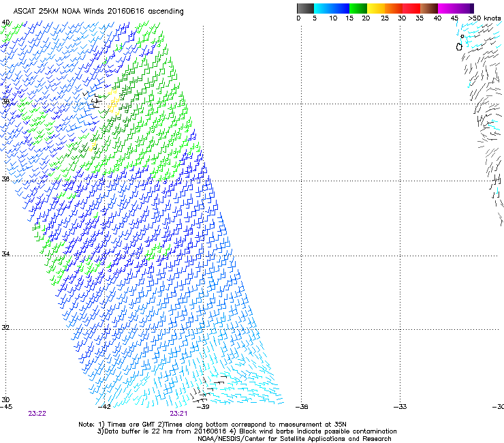Click the latitude label '40'

pos(5,22)
